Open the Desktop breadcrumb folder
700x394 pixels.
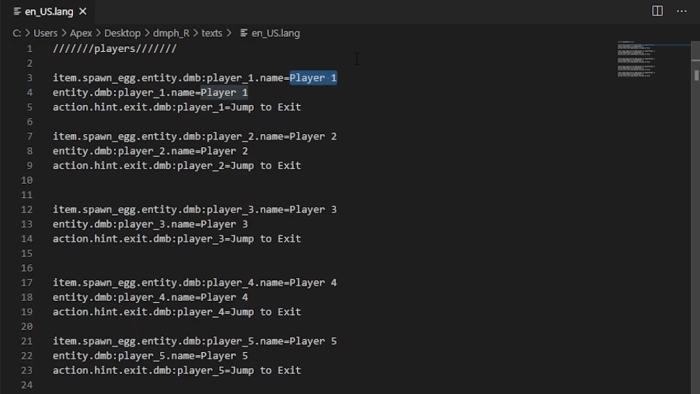point(122,33)
